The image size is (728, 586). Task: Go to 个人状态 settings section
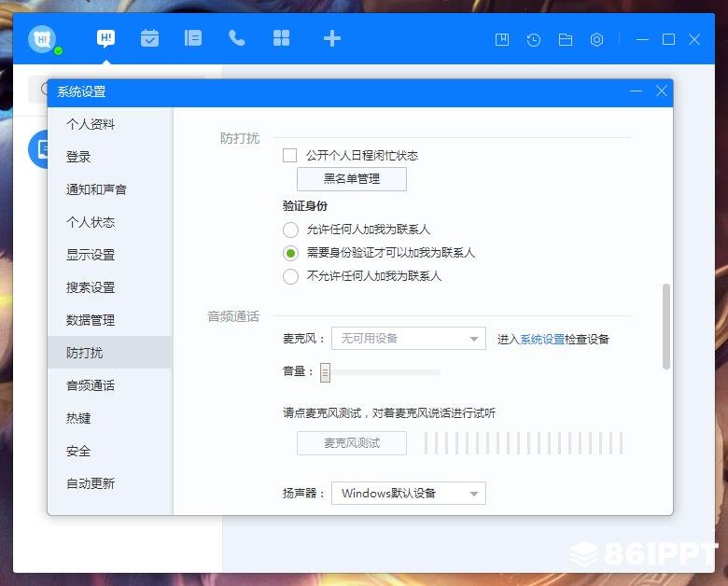(x=110, y=222)
